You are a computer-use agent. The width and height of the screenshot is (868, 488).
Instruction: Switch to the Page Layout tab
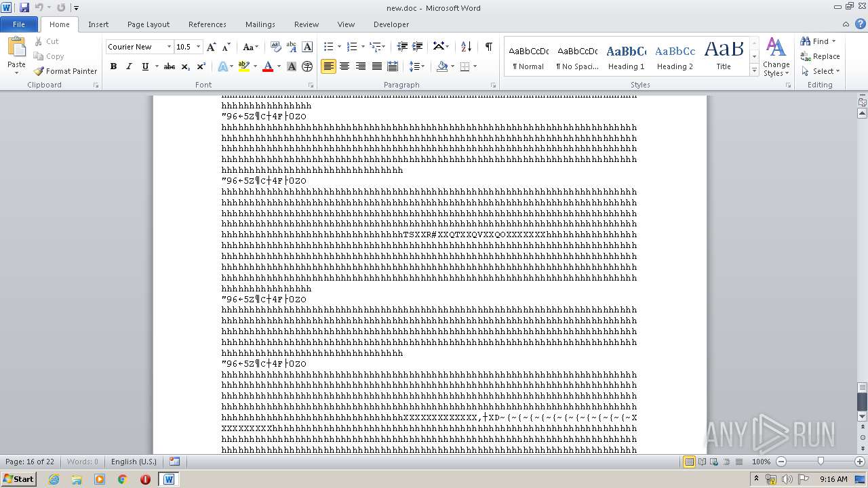149,24
